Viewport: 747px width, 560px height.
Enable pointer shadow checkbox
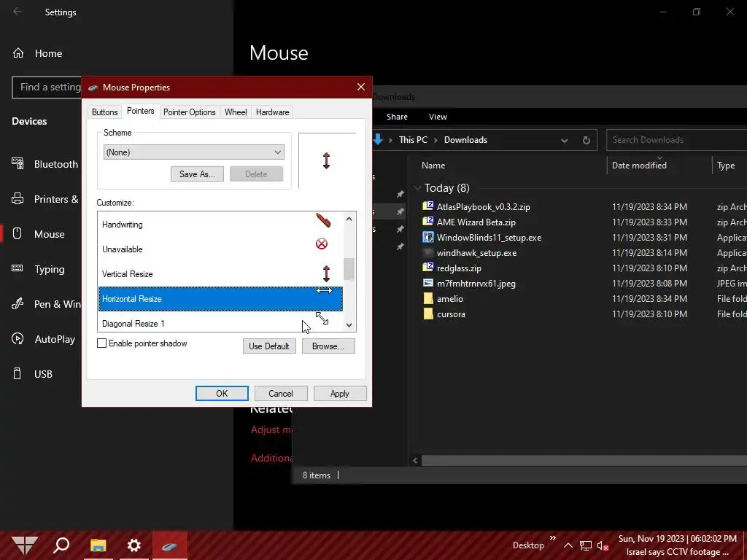(101, 343)
